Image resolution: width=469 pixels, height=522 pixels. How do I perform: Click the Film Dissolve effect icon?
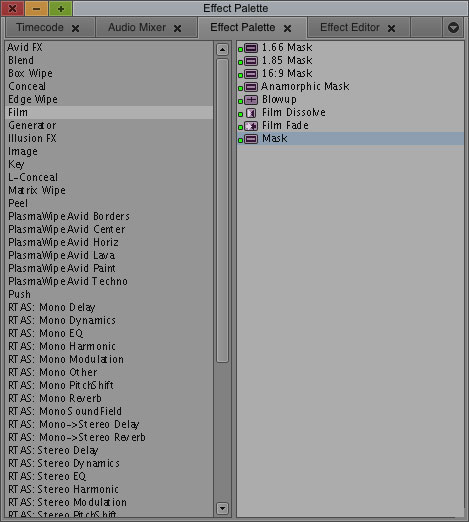click(251, 113)
